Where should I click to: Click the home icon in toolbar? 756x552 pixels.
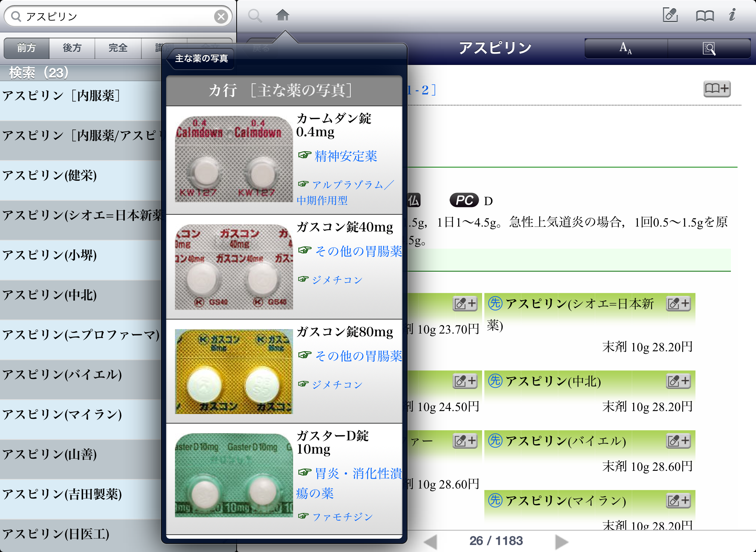tap(282, 15)
